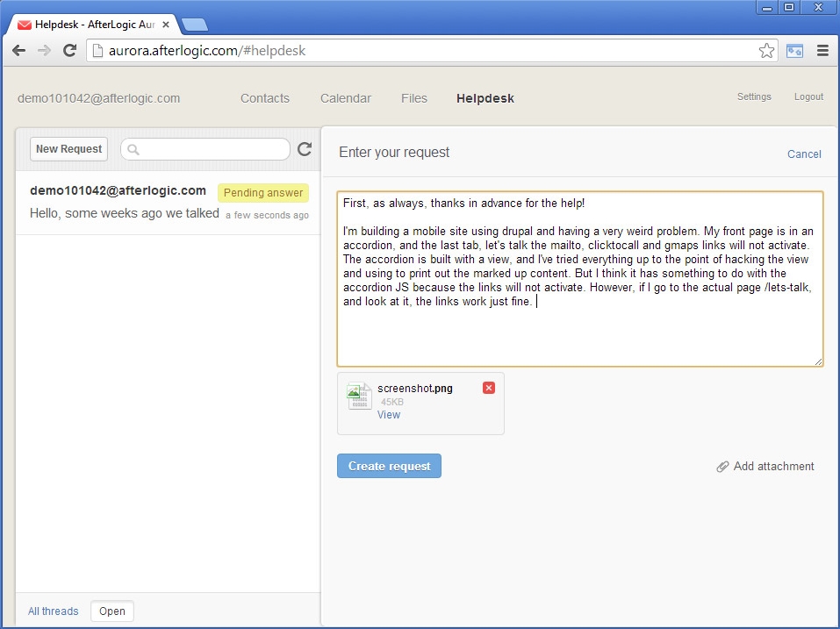View the screenshot.png attachment

coord(388,415)
